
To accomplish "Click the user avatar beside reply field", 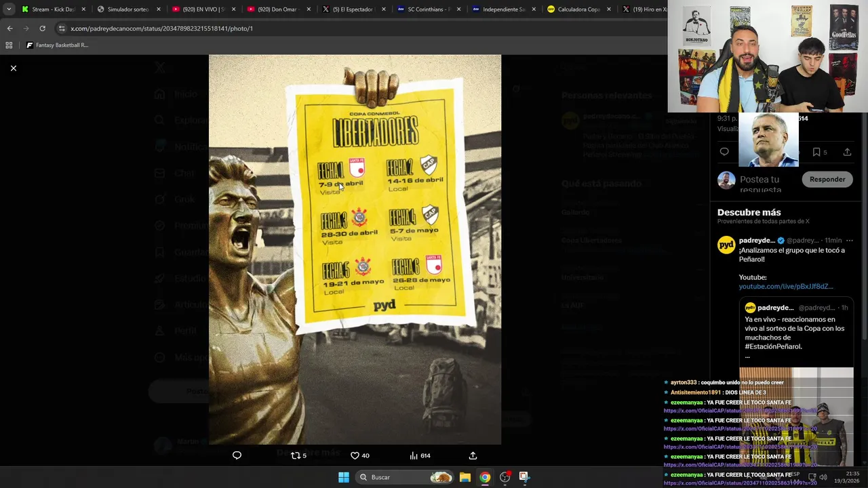I will coord(726,180).
